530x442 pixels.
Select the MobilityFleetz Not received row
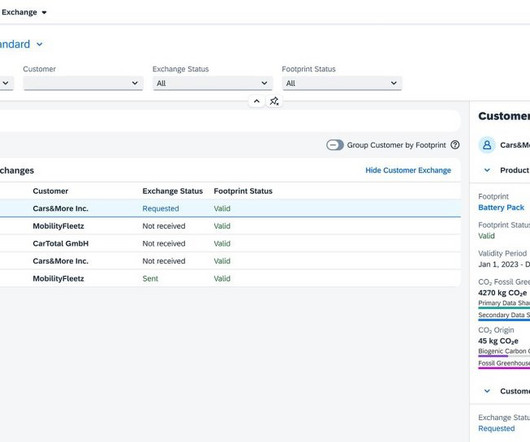tap(230, 226)
